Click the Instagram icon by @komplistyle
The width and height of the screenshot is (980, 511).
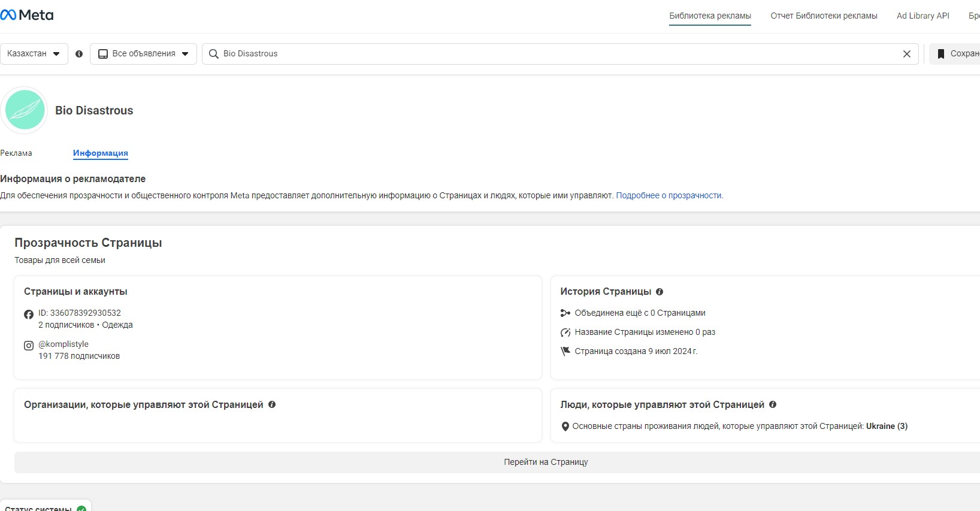coord(29,346)
